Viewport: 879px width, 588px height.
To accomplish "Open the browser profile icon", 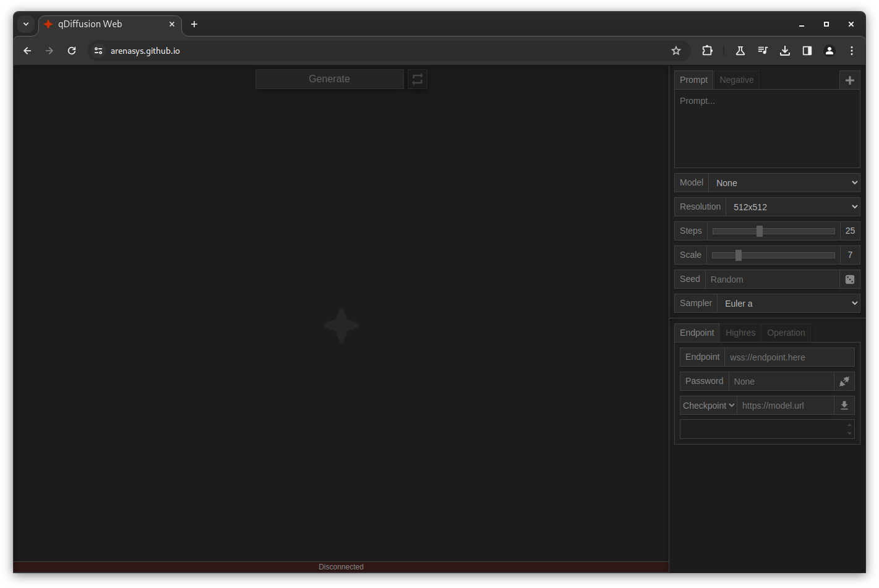I will tap(830, 51).
